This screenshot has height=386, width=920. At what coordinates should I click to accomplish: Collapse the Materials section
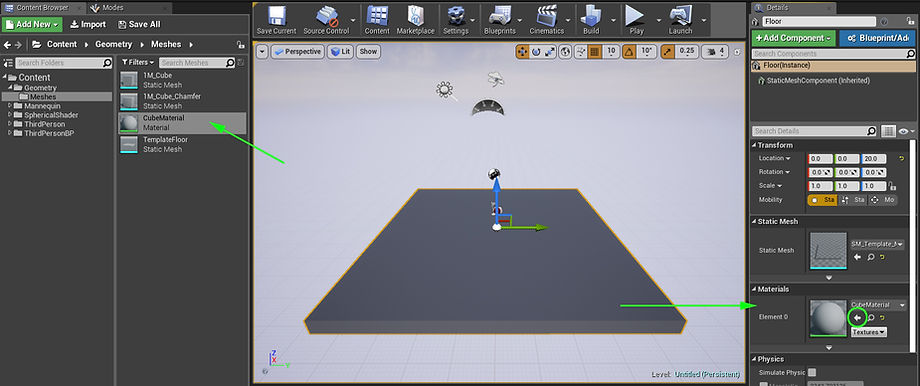click(x=753, y=289)
